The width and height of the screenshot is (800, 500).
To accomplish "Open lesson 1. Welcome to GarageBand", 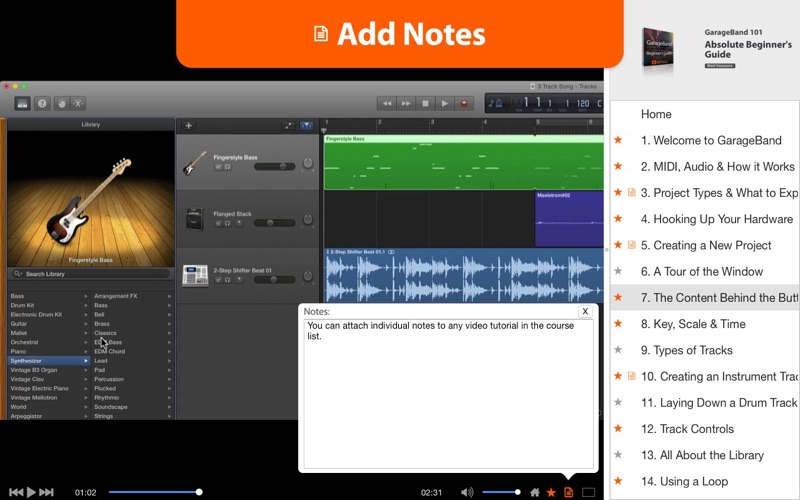I will 705,140.
